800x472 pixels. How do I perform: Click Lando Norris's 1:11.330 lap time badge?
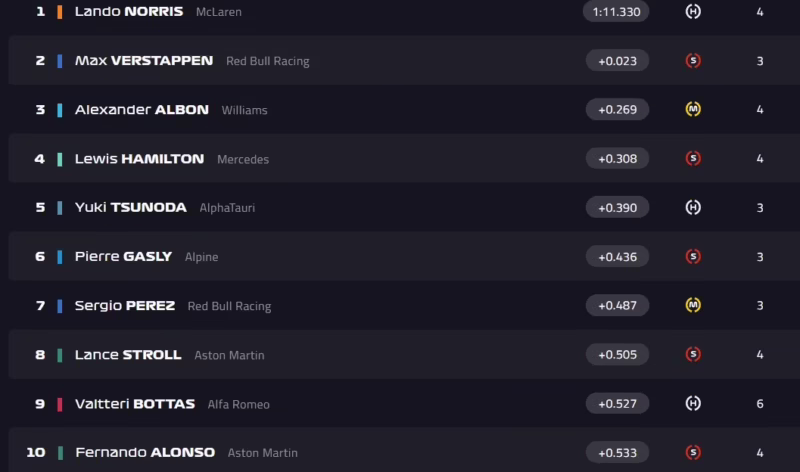point(616,12)
